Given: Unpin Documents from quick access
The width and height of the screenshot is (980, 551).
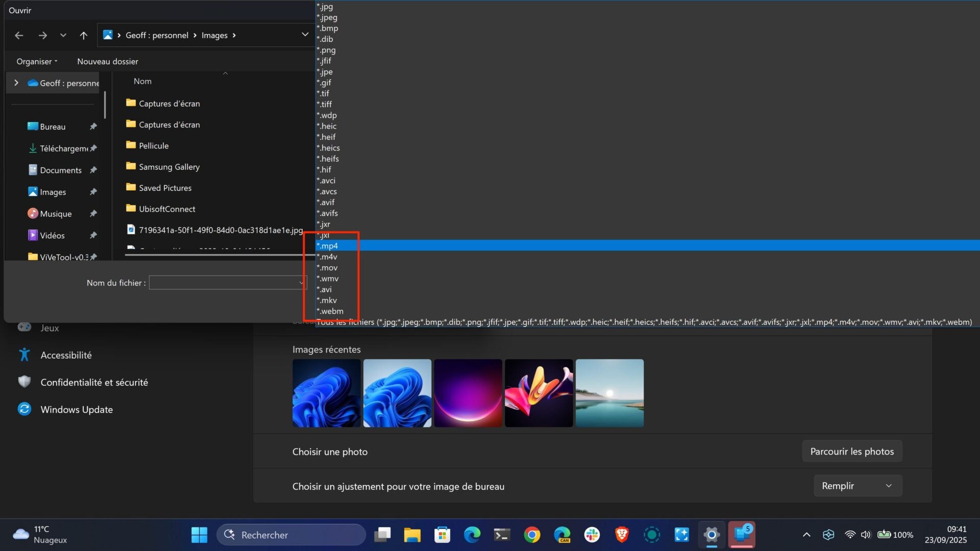Looking at the screenshot, I should point(93,170).
